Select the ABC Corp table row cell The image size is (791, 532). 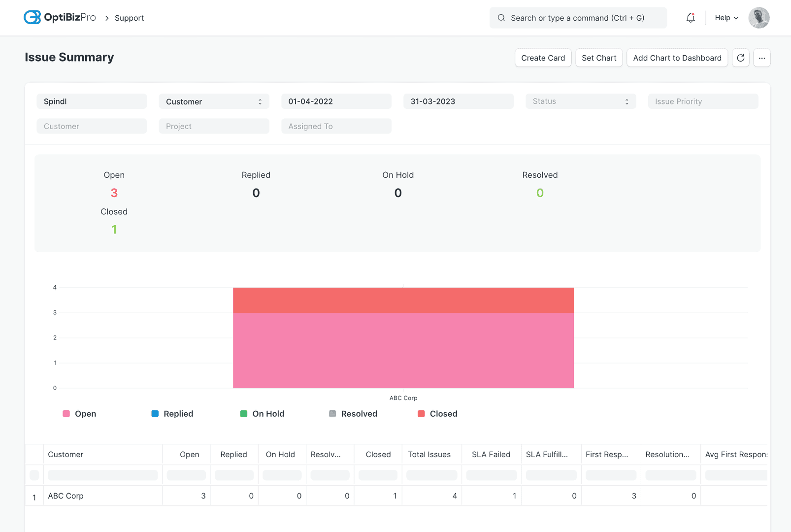pos(66,496)
